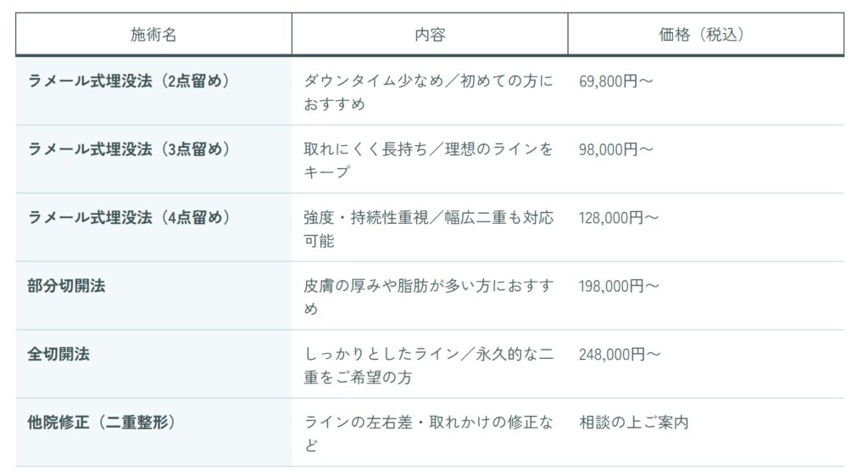The image size is (868, 476).
Task: Click the 全切開法 treatment name
Action: click(x=58, y=354)
